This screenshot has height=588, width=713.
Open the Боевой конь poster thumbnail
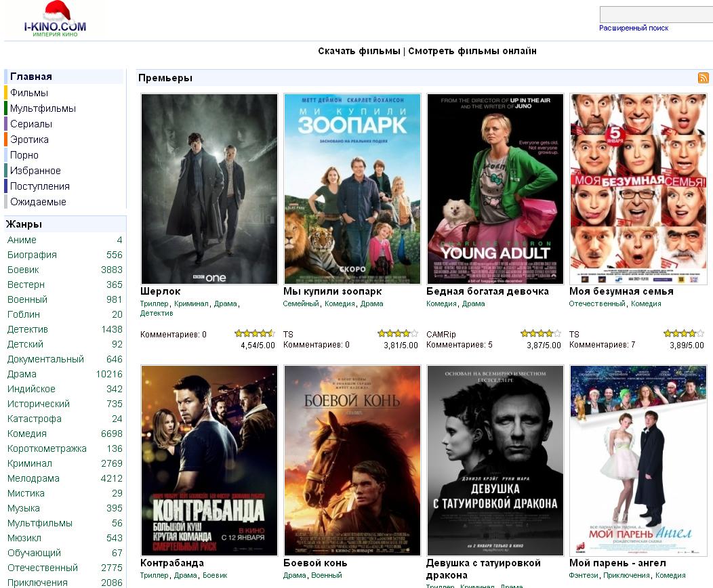(x=352, y=461)
